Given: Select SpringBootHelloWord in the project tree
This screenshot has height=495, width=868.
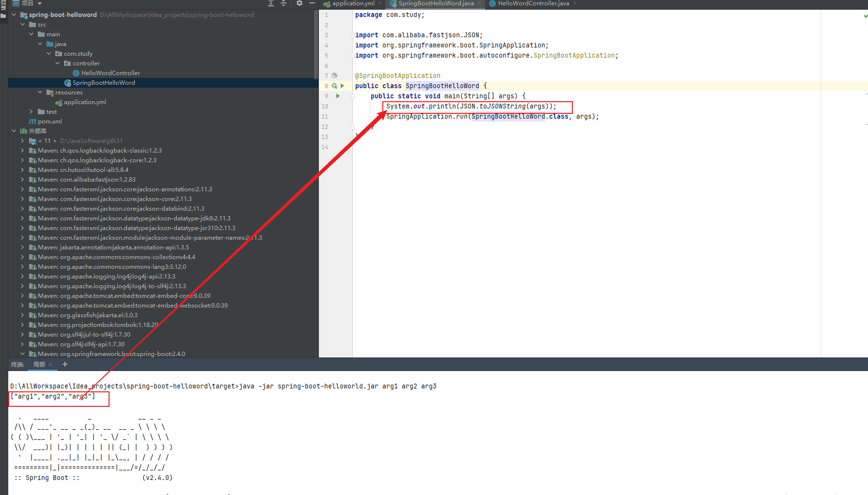Looking at the screenshot, I should (x=104, y=83).
